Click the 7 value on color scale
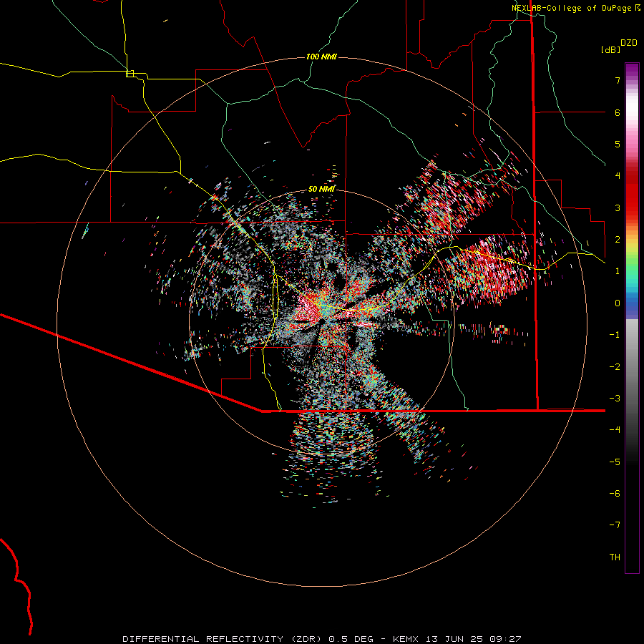This screenshot has height=644, width=644. point(618,80)
